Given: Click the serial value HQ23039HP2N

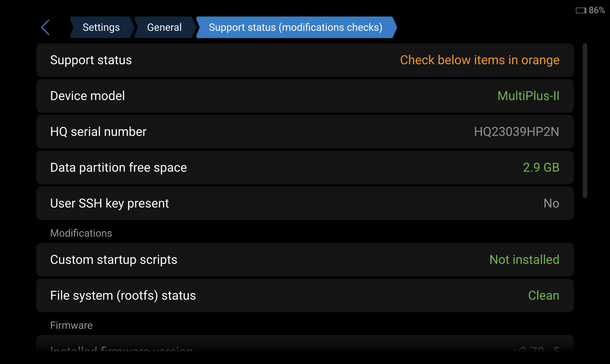Looking at the screenshot, I should (516, 132).
